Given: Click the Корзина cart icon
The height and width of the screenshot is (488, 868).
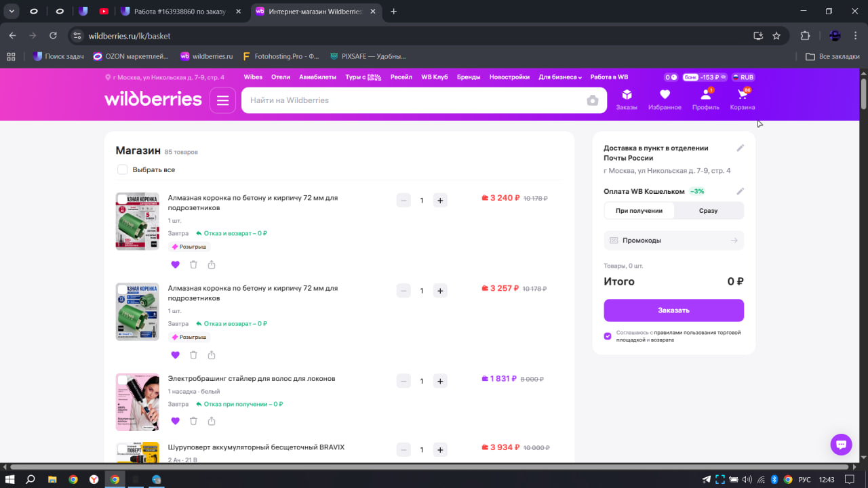Looking at the screenshot, I should point(742,99).
